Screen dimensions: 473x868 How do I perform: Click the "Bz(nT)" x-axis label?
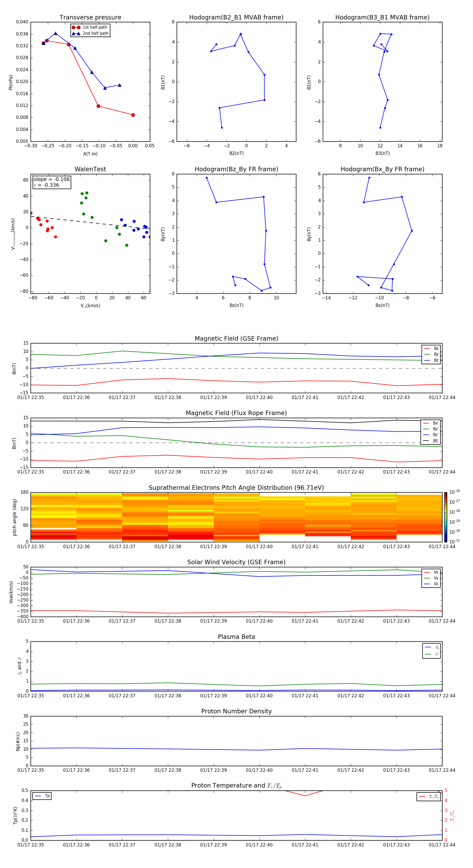point(236,305)
